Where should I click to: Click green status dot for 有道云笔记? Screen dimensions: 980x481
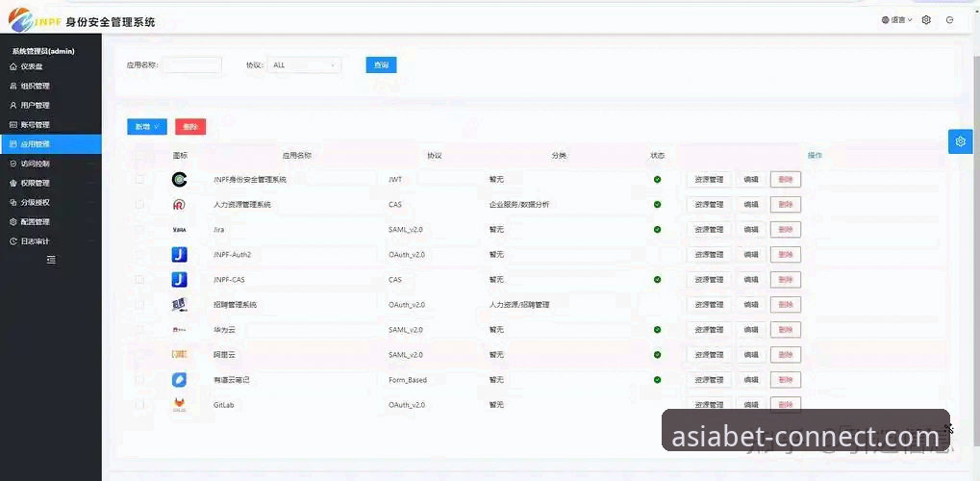tap(657, 380)
